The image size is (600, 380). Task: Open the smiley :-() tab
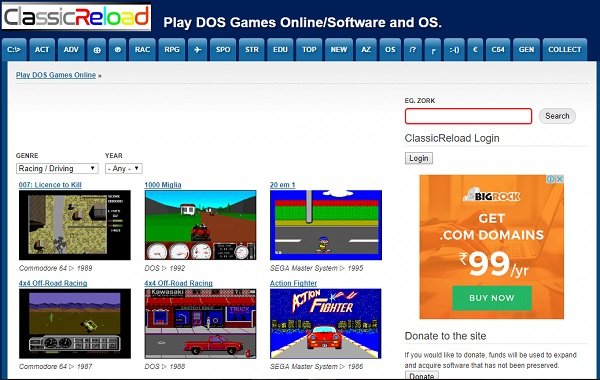[x=454, y=50]
